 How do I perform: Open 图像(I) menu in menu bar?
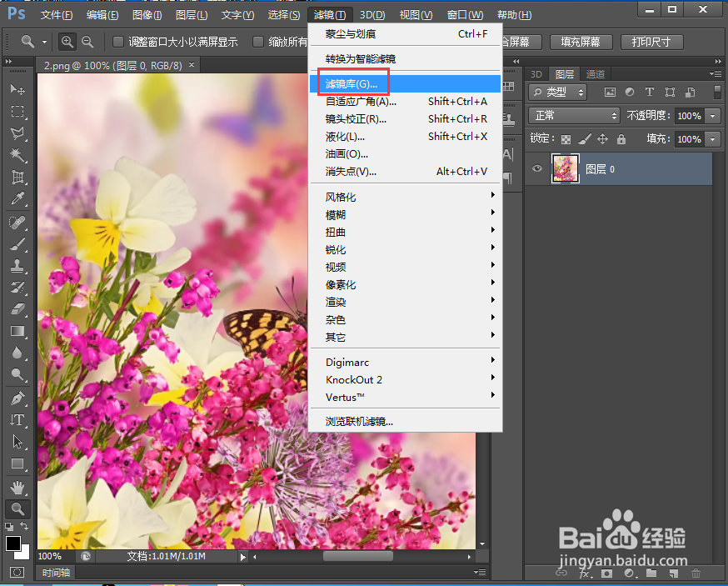(x=147, y=15)
